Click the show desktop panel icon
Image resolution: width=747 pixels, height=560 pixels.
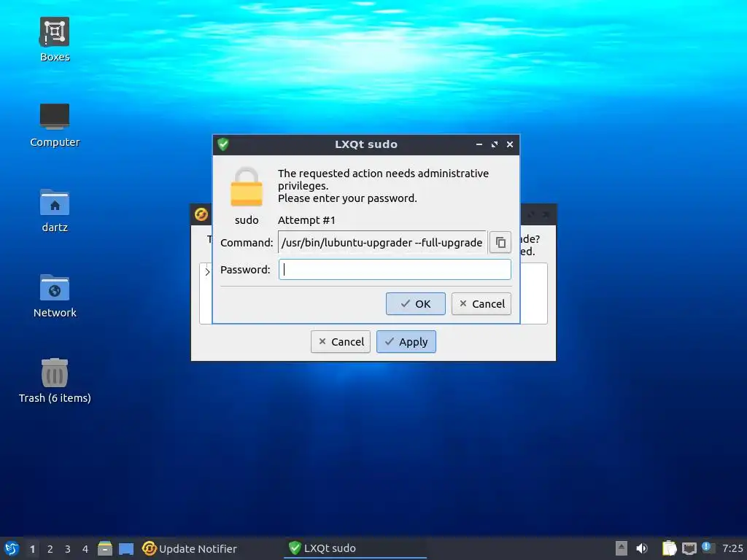(x=125, y=548)
